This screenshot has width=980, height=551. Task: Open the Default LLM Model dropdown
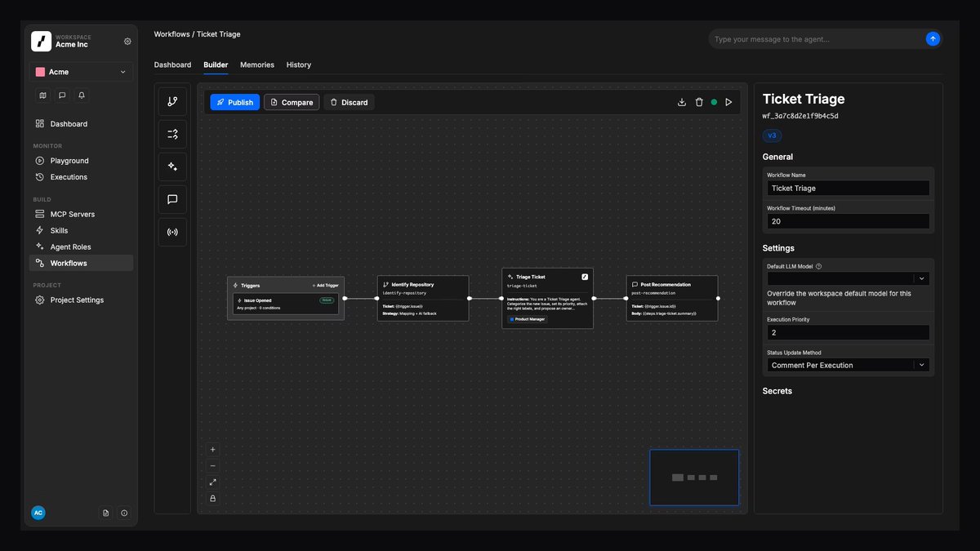click(x=848, y=278)
